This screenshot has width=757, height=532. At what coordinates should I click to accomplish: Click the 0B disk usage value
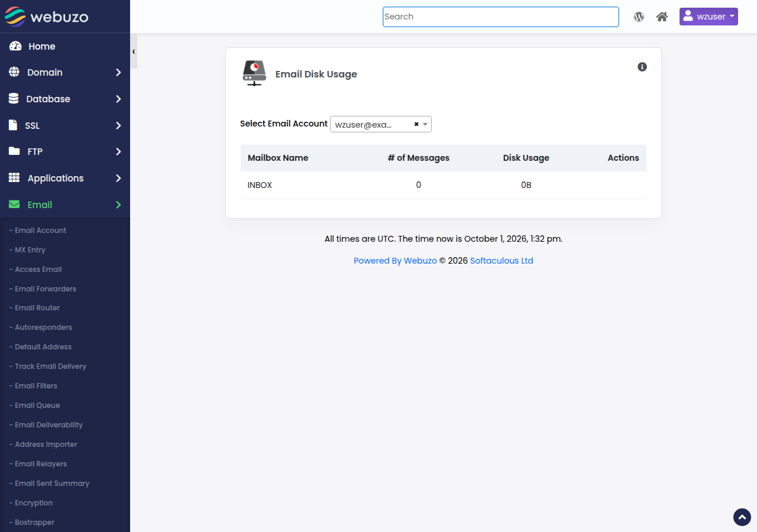click(526, 185)
